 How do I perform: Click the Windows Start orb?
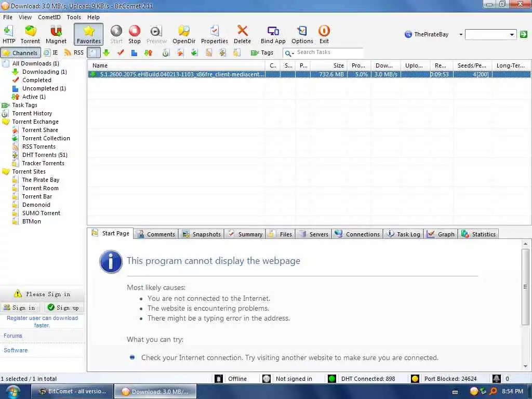tap(12, 392)
